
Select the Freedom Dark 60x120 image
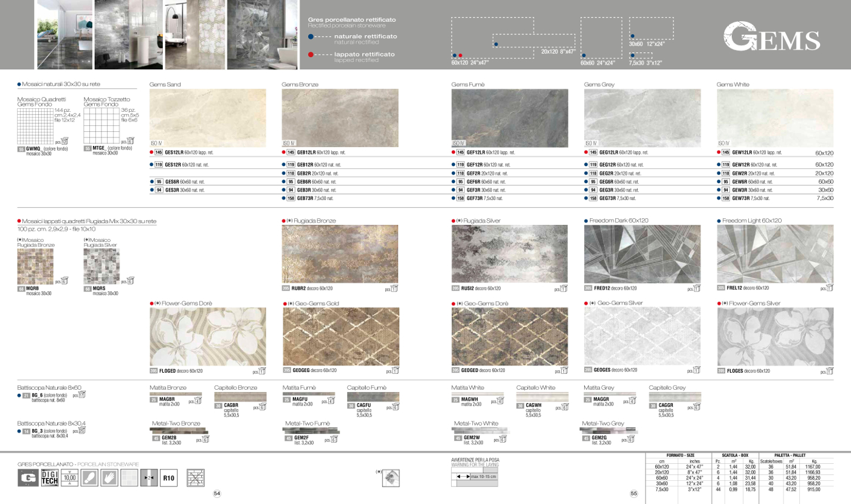click(643, 254)
